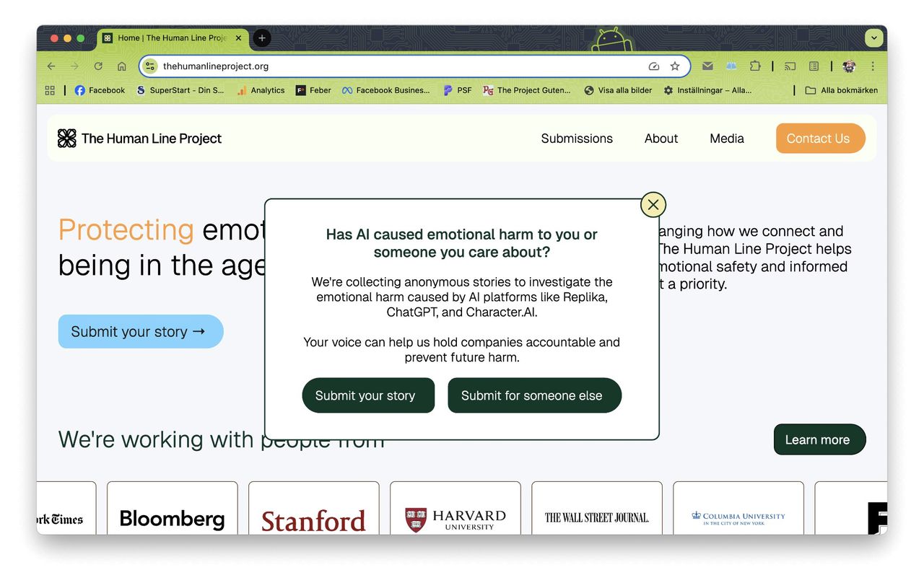Image resolution: width=924 pixels, height=583 pixels.
Task: Go to the About page
Action: (661, 139)
